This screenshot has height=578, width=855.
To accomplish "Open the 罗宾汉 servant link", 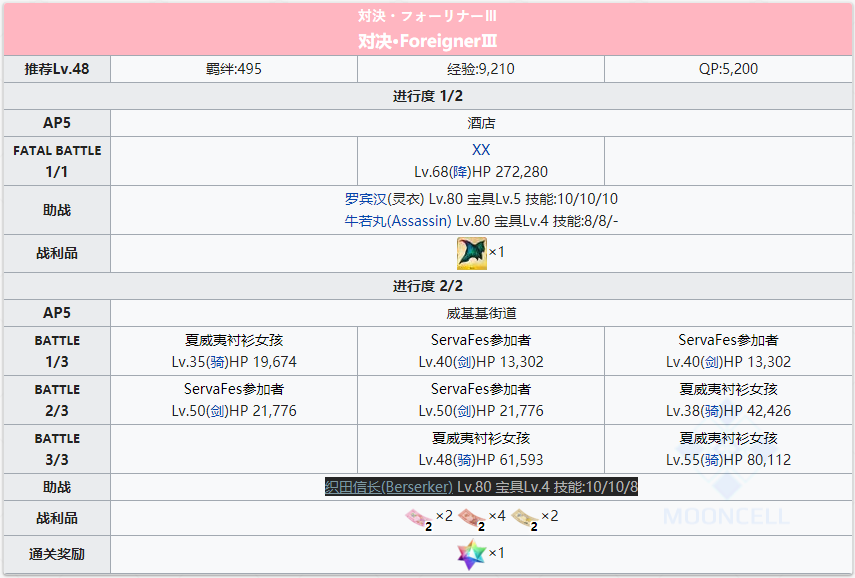I will pos(365,199).
